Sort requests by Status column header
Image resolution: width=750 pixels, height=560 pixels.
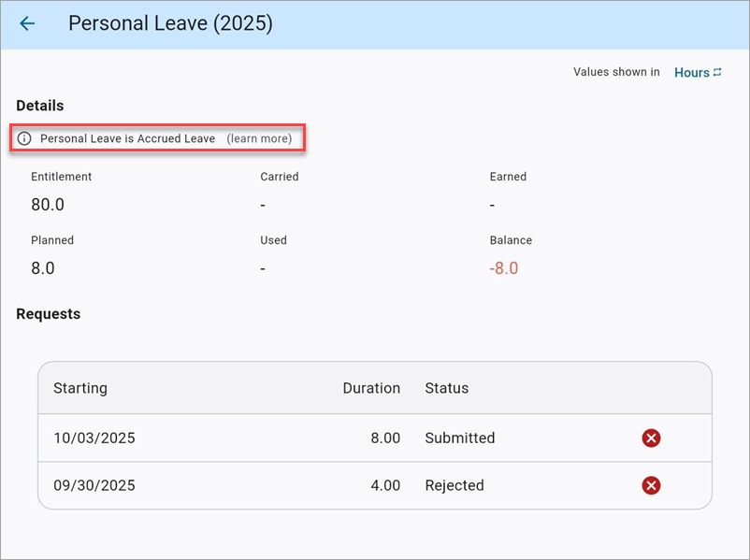[x=446, y=388]
